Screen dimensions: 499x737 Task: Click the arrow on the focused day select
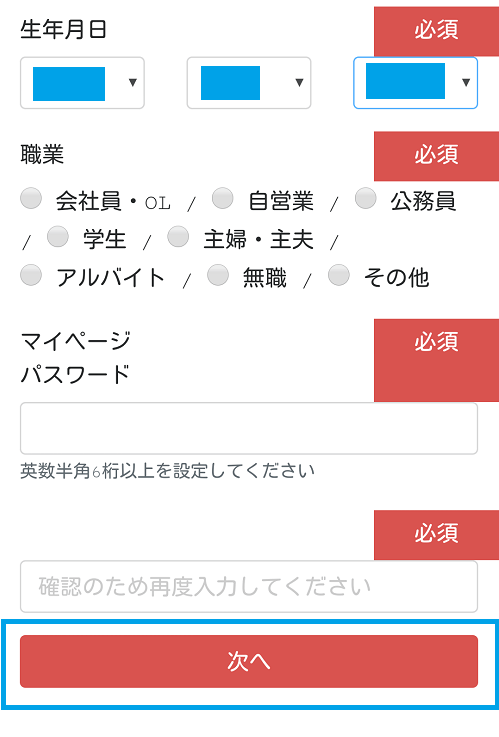466,83
